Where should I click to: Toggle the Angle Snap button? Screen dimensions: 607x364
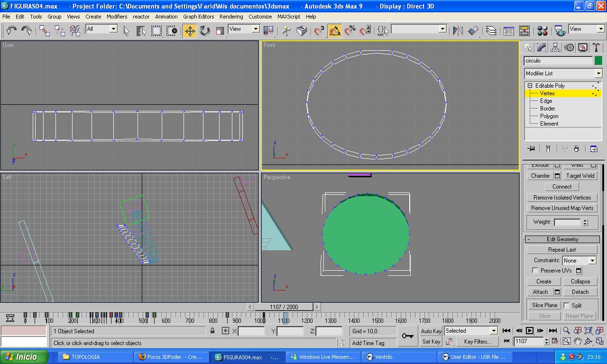click(334, 31)
